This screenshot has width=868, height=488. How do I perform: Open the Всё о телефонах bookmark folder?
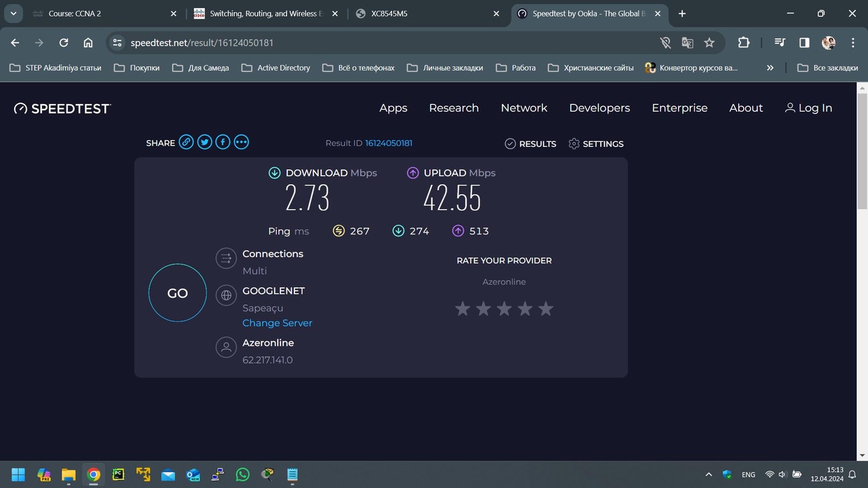pyautogui.click(x=358, y=67)
